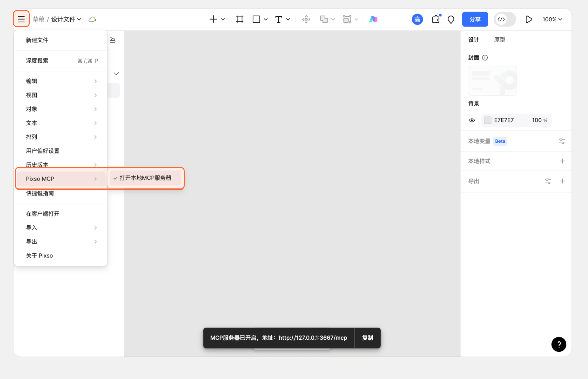Viewport: 588px width, 379px height.
Task: Hide background color with eye icon
Action: (472, 120)
